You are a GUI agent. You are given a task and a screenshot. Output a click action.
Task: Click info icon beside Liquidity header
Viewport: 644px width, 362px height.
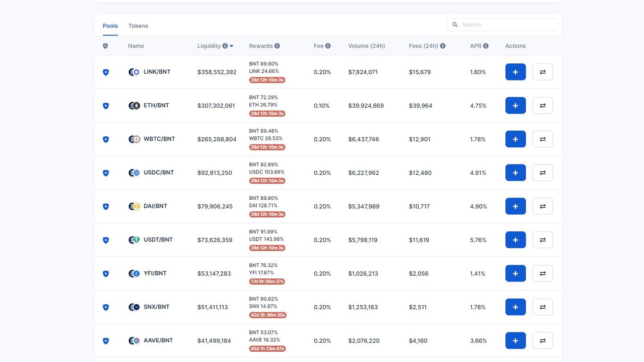coord(225,46)
